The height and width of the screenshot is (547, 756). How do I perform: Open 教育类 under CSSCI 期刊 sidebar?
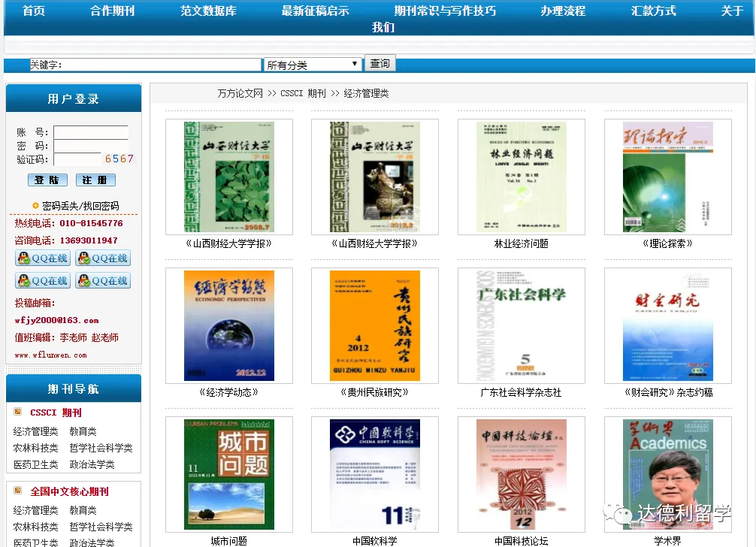click(x=83, y=431)
